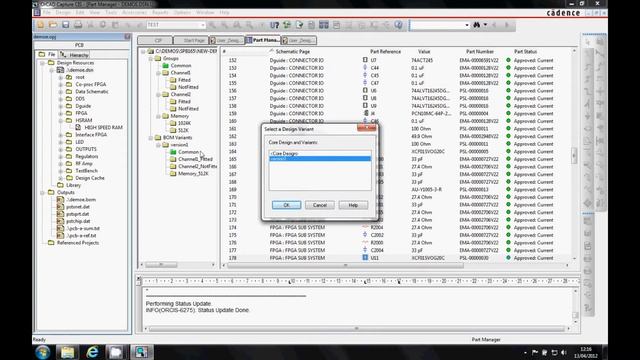Select the Part Manager document tab
Image resolution: width=640 pixels, height=360 pixels.
[x=263, y=40]
